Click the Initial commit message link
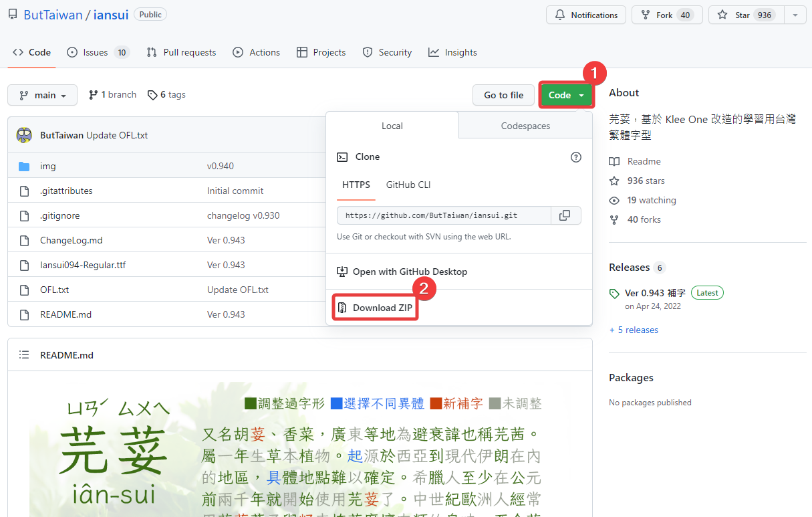 coord(235,191)
